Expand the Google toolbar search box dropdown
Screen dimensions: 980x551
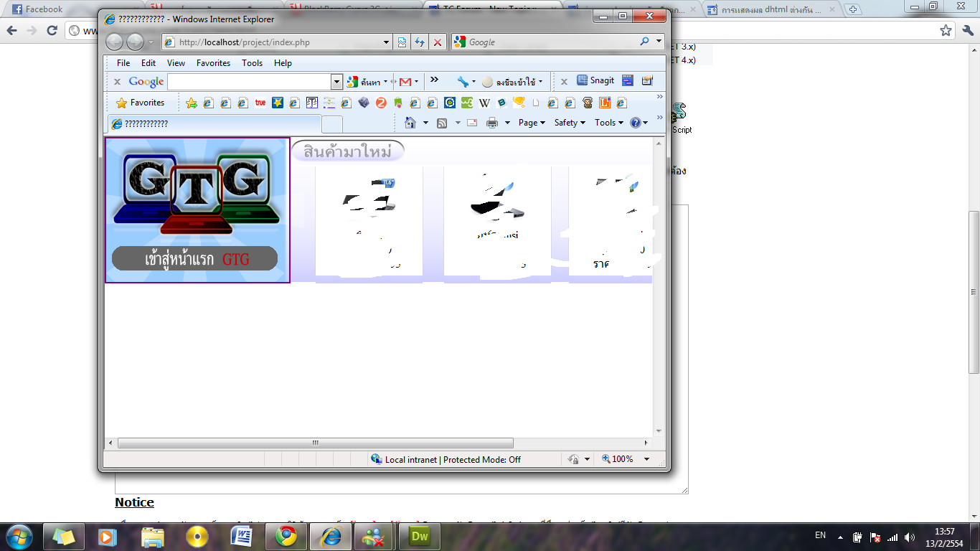click(x=336, y=82)
